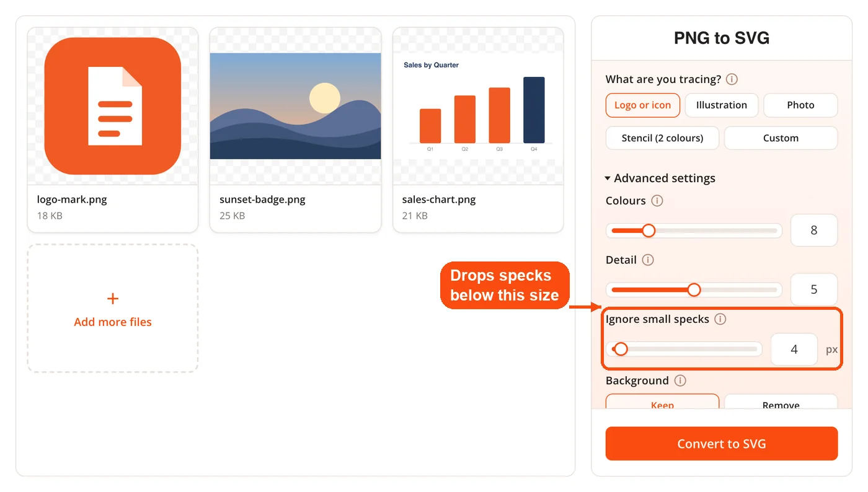Select the Photo tracing preset

click(x=800, y=105)
